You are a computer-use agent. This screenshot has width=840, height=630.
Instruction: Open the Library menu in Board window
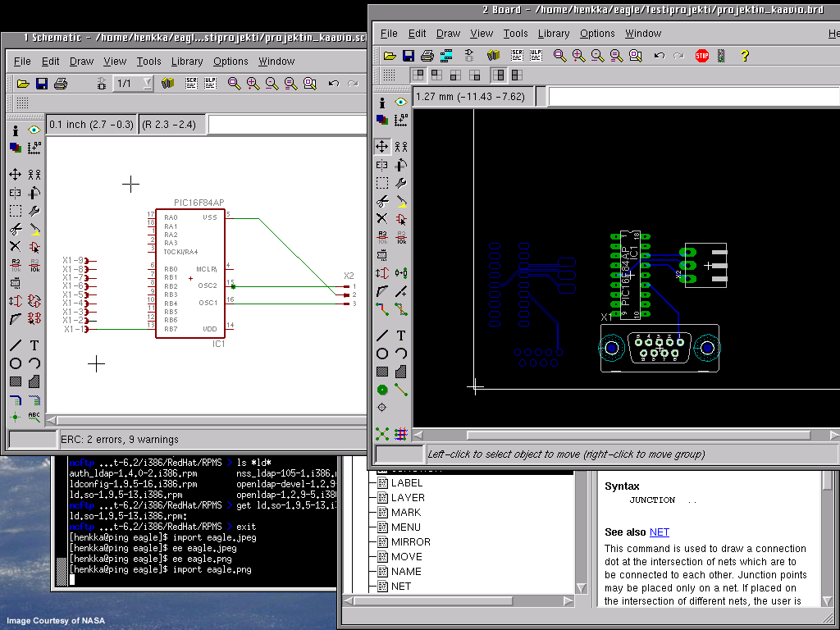[x=553, y=34]
